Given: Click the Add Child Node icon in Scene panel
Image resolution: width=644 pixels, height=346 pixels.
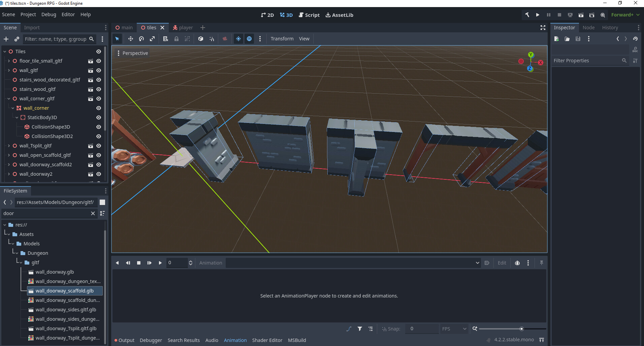Looking at the screenshot, I should [6, 39].
